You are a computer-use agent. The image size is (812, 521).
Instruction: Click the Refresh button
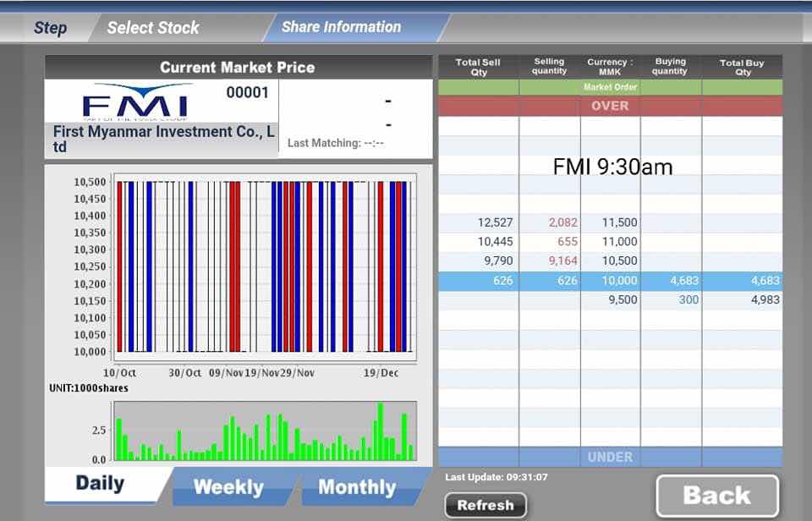click(486, 505)
